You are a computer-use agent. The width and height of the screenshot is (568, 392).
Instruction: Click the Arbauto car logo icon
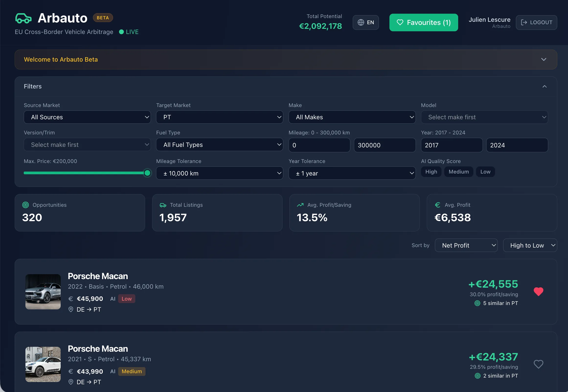(23, 18)
